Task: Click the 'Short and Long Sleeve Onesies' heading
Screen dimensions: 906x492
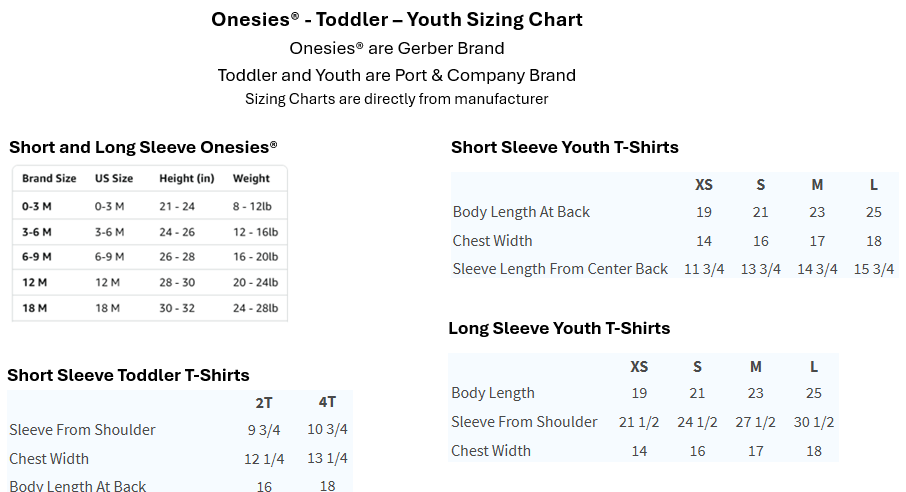Action: [x=143, y=147]
